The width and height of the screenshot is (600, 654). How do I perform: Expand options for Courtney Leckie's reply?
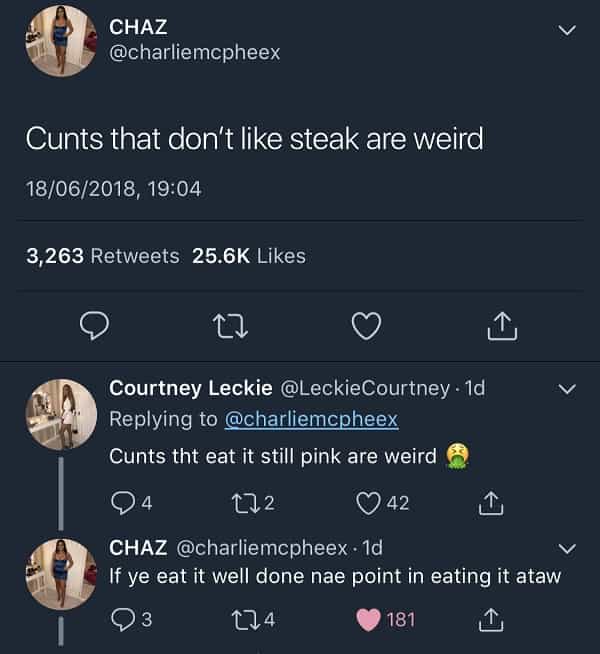coord(566,388)
